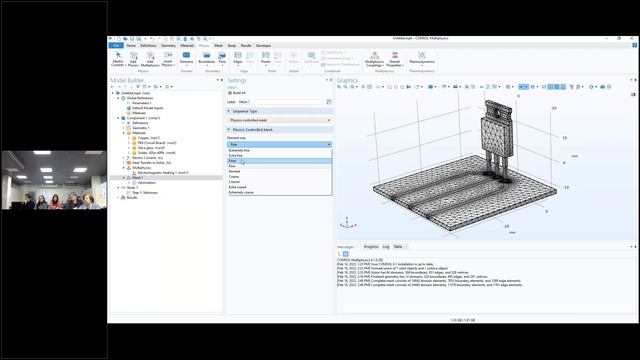Open the Domains ribbon menu
640x360 pixels.
coord(187,59)
